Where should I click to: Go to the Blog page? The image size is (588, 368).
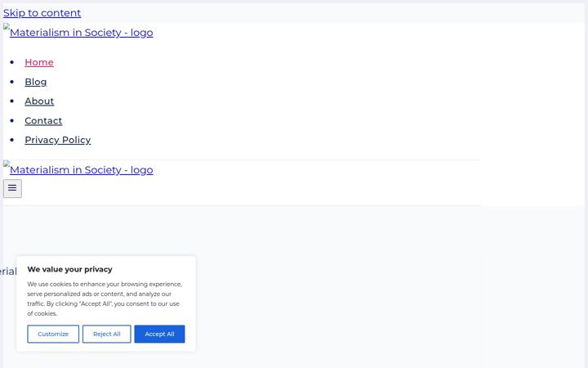(x=36, y=82)
